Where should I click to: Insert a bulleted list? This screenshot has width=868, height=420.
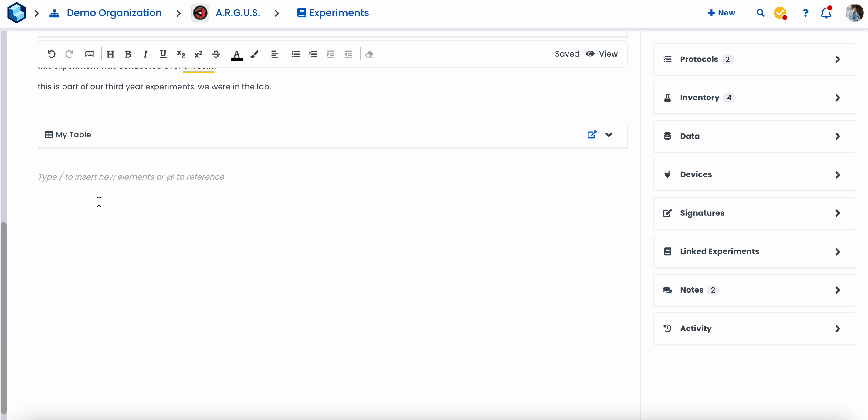(x=296, y=54)
